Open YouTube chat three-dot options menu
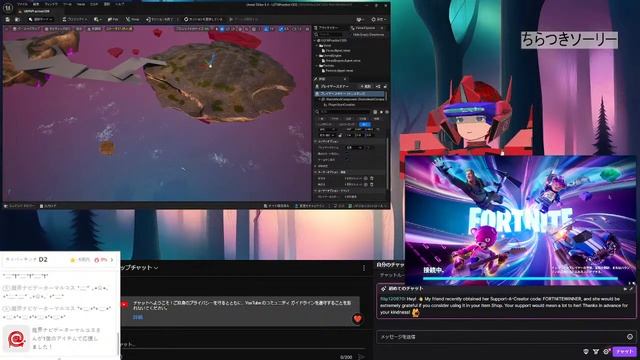The width and height of the screenshot is (640, 360). coord(364,268)
